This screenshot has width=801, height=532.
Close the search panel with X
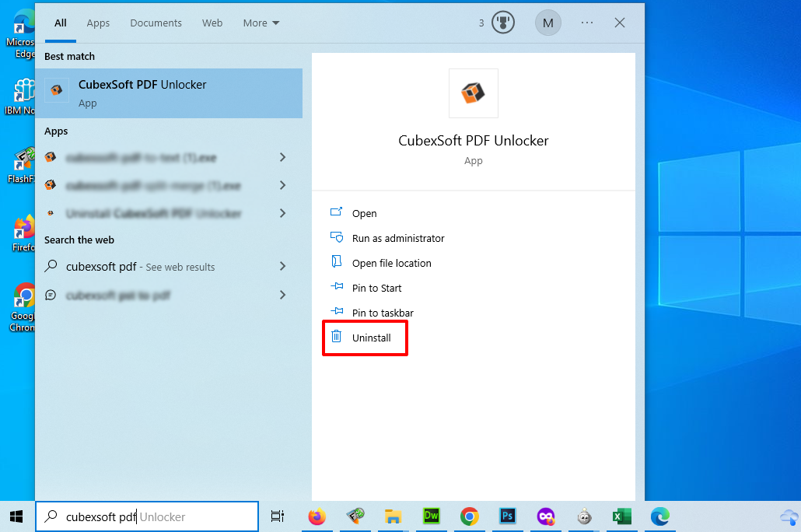[x=620, y=23]
